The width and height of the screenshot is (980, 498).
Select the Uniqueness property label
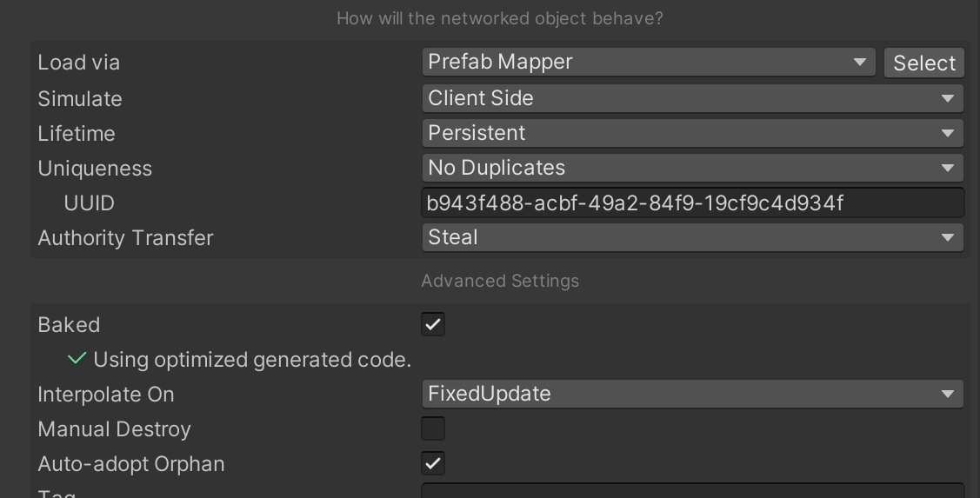95,168
